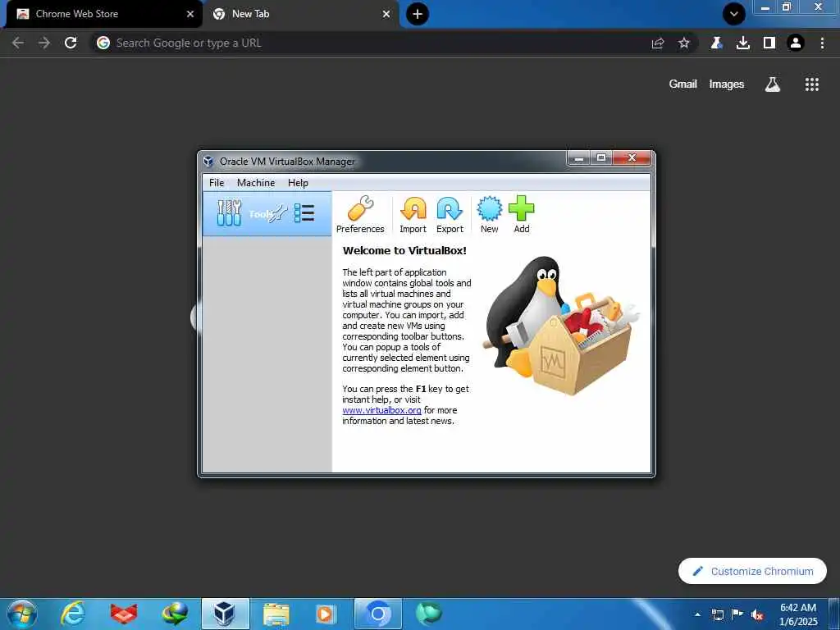Click the Tools pin icon in the sidebar
This screenshot has width=840, height=630.
click(x=278, y=214)
